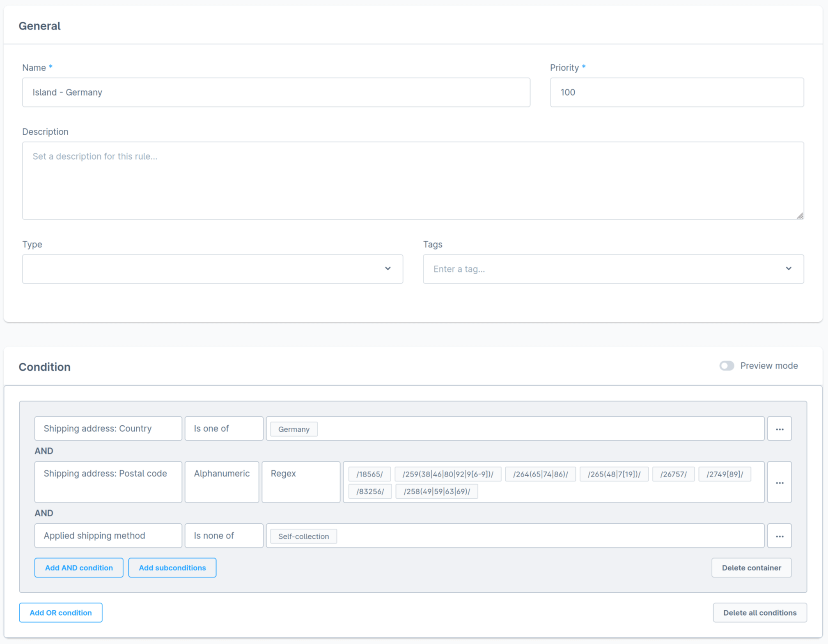Screen dimensions: 828x644
Task: Click the Add AND condition button
Action: [x=79, y=568]
